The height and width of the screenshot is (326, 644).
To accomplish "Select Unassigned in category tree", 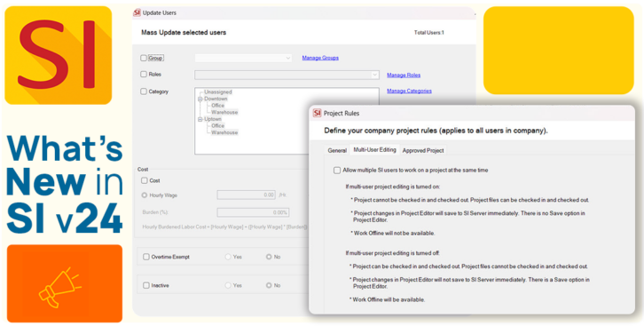I will tap(218, 92).
